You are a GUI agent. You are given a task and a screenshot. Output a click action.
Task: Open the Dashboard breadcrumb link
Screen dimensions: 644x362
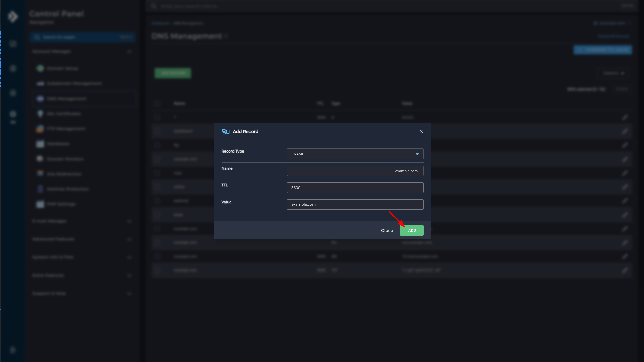pyautogui.click(x=160, y=23)
